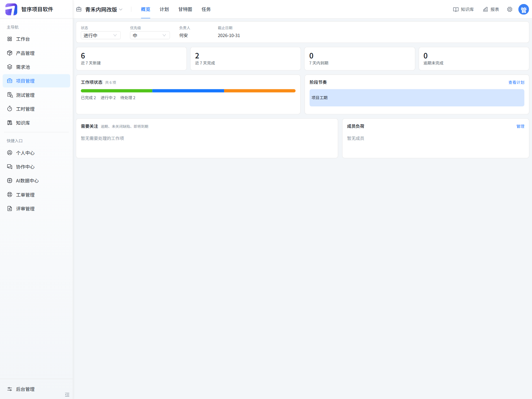Screen dimensions: 532x399
Task: Click the green 已完成 progress segment
Action: point(117,91)
